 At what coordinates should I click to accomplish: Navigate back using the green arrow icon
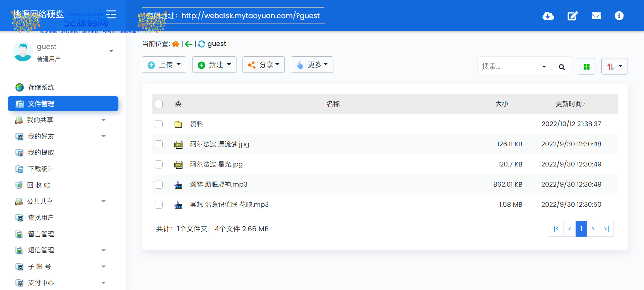[x=189, y=44]
